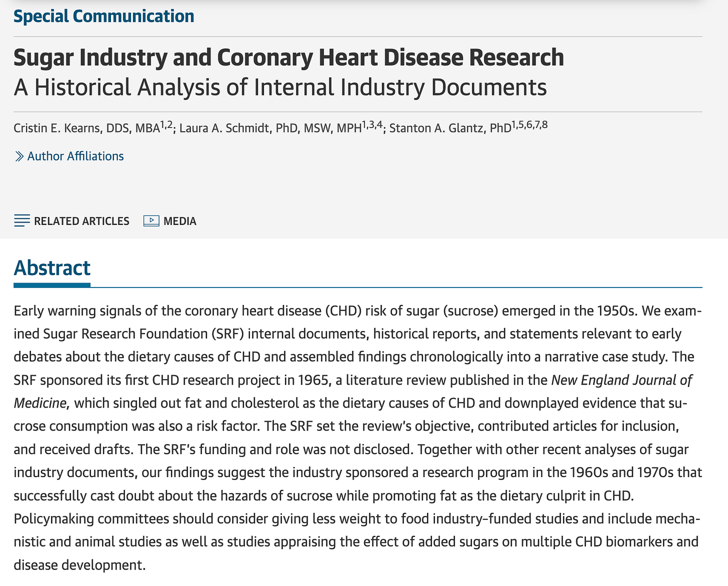This screenshot has width=728, height=586.
Task: Click the Media video player icon
Action: tap(151, 220)
